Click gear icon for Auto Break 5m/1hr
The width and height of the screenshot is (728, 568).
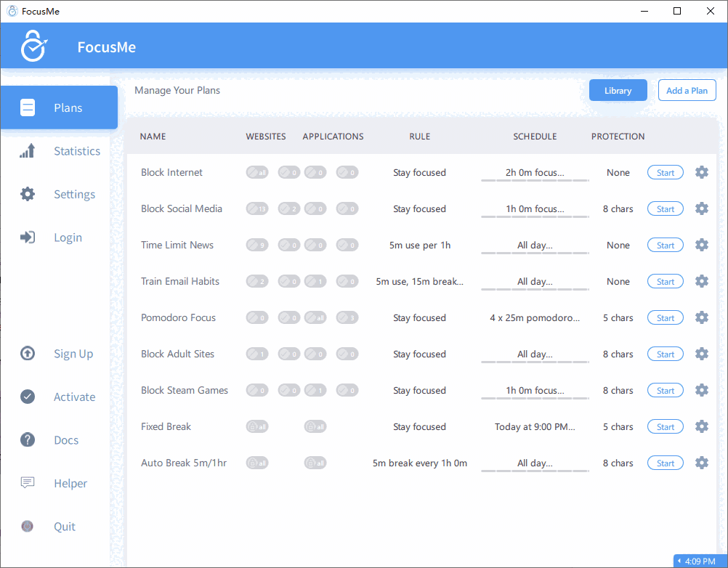click(701, 463)
